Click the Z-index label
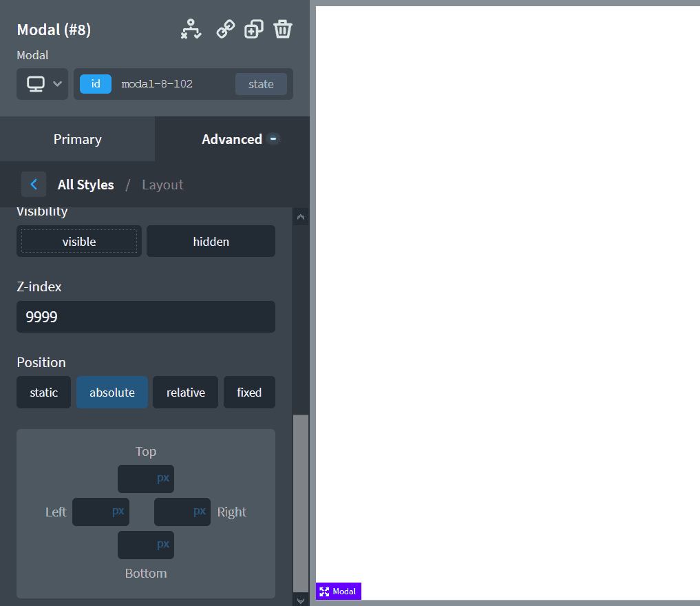This screenshot has width=700, height=606. click(39, 286)
